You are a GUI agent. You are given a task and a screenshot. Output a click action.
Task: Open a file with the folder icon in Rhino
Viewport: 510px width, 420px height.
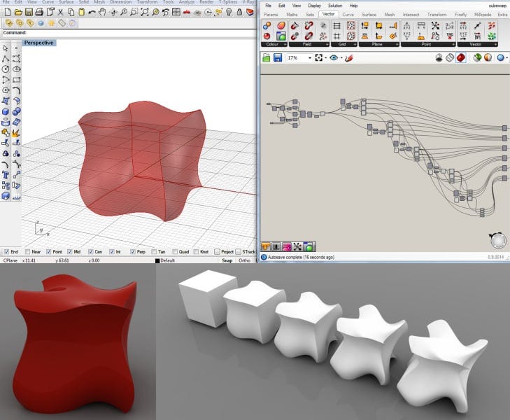pos(18,13)
